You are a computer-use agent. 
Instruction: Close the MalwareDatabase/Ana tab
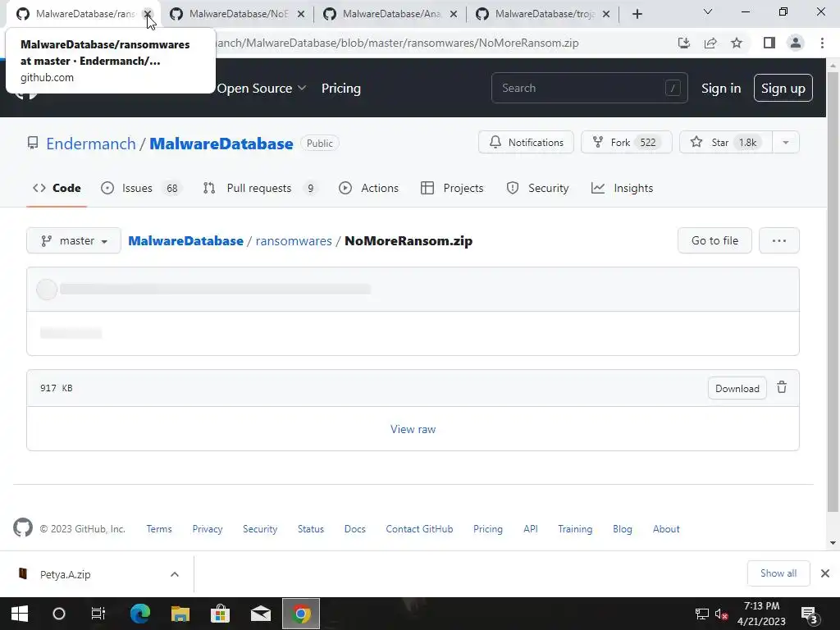[x=454, y=14]
